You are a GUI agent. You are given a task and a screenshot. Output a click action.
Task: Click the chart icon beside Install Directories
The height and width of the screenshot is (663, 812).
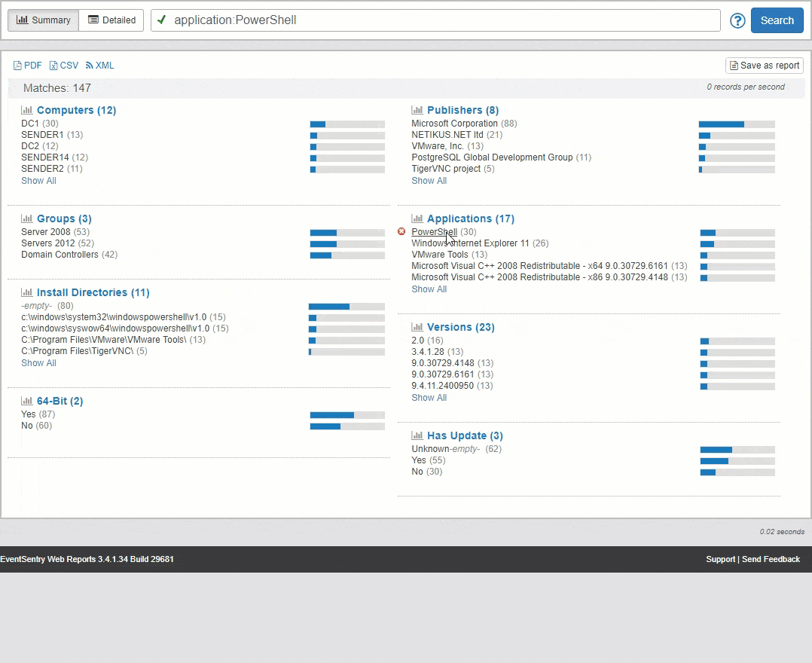click(27, 292)
